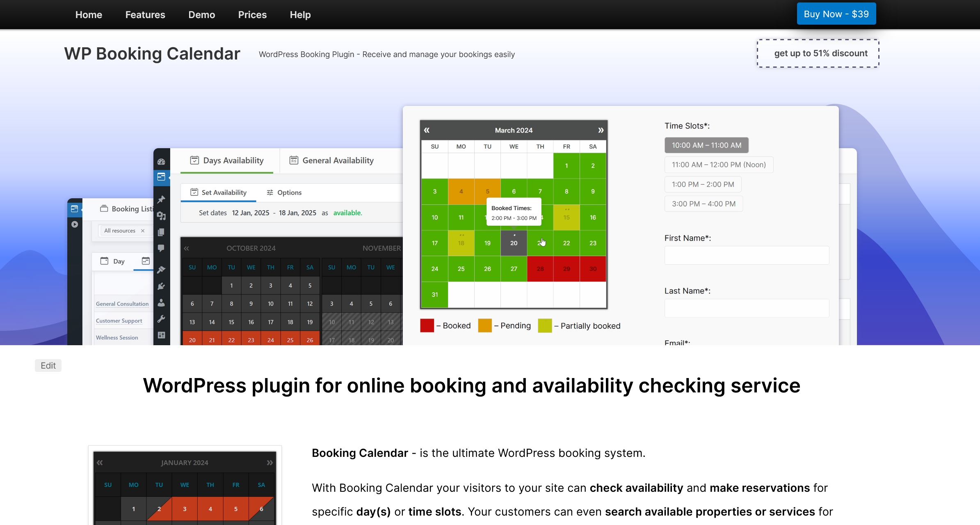The width and height of the screenshot is (980, 525).
Task: Switch to General Availability tab
Action: [332, 160]
